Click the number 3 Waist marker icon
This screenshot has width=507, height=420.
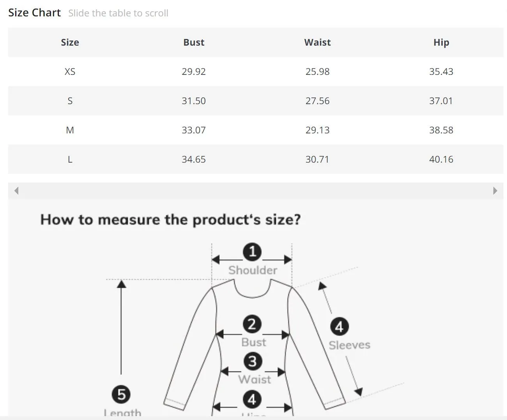pos(252,361)
